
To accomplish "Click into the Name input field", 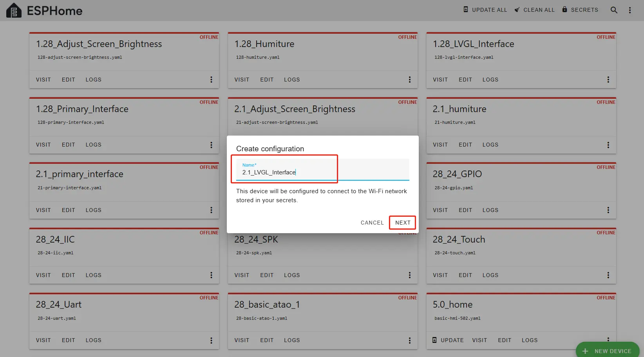I will 322,172.
